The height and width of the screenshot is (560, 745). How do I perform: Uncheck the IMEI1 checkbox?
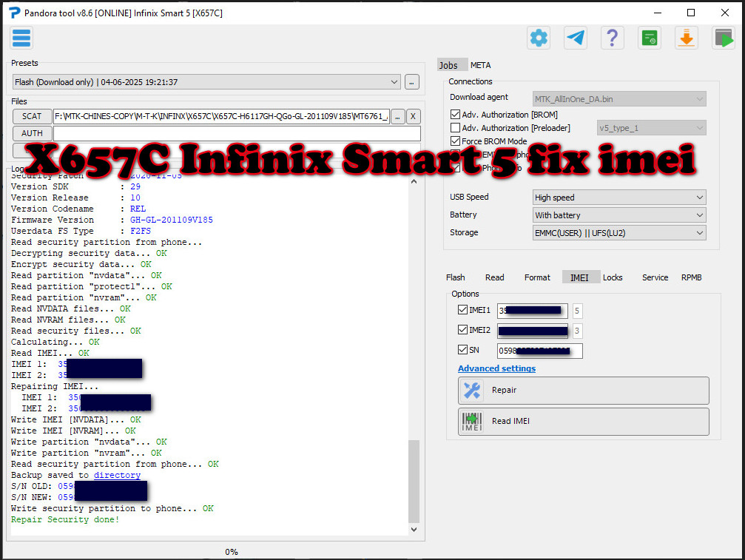tap(463, 310)
